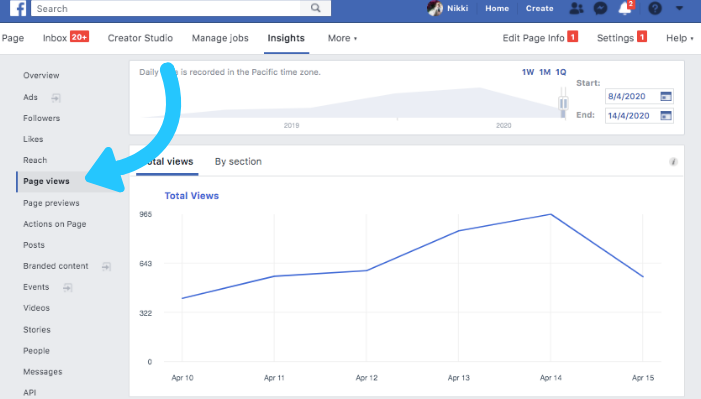
Task: Open the notifications bell icon
Action: 625,8
